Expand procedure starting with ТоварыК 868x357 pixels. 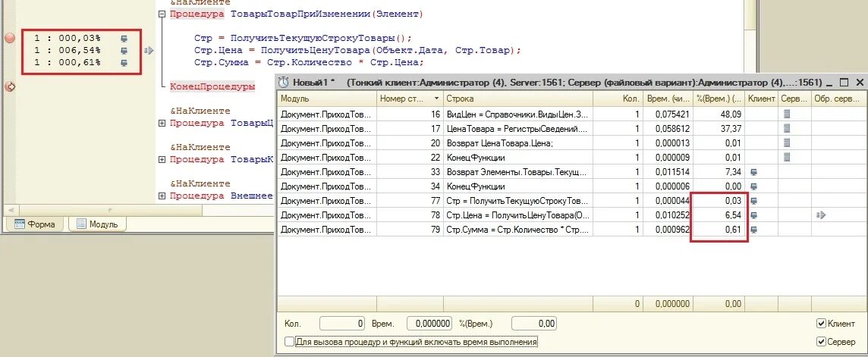point(162,159)
